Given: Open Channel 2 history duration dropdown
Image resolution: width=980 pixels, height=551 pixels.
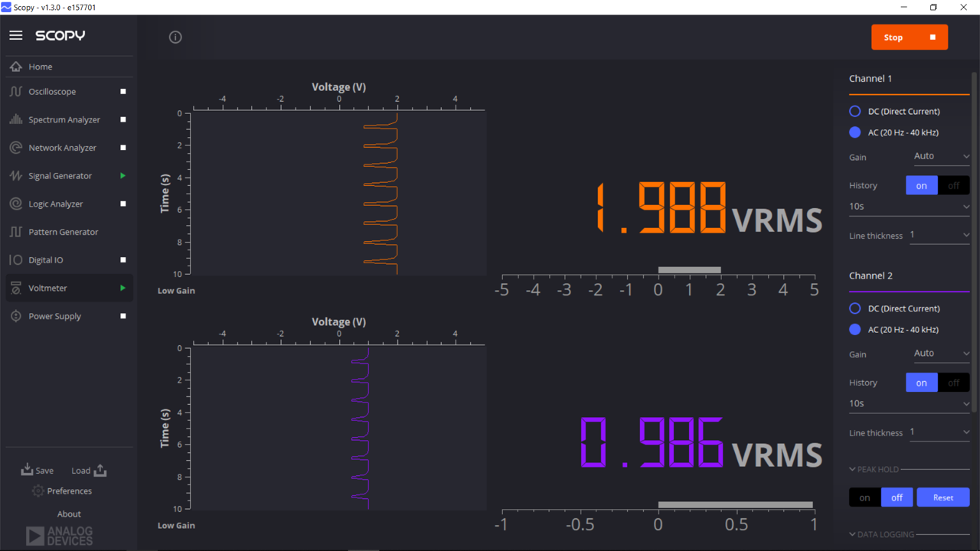Looking at the screenshot, I should (x=909, y=403).
